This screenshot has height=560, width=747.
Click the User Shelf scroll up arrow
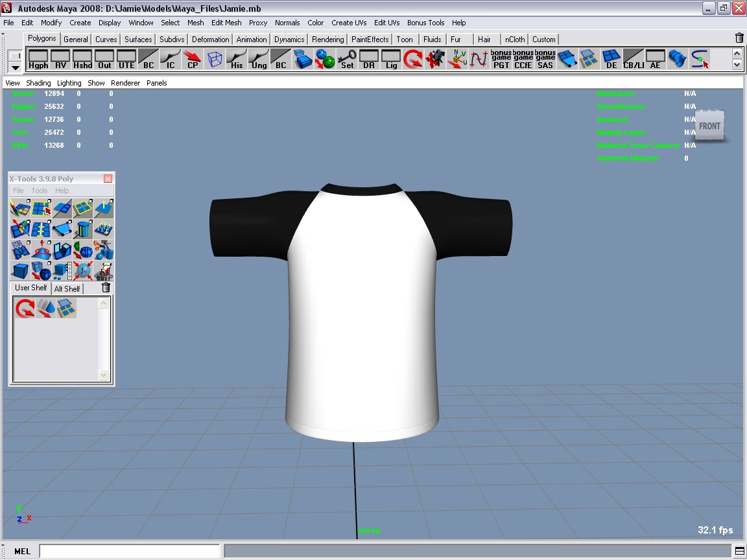pos(103,303)
